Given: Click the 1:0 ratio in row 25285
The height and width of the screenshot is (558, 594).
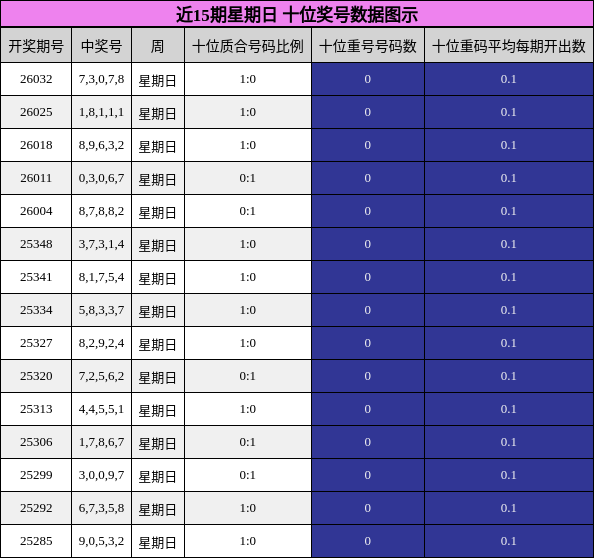Looking at the screenshot, I should [x=248, y=541].
